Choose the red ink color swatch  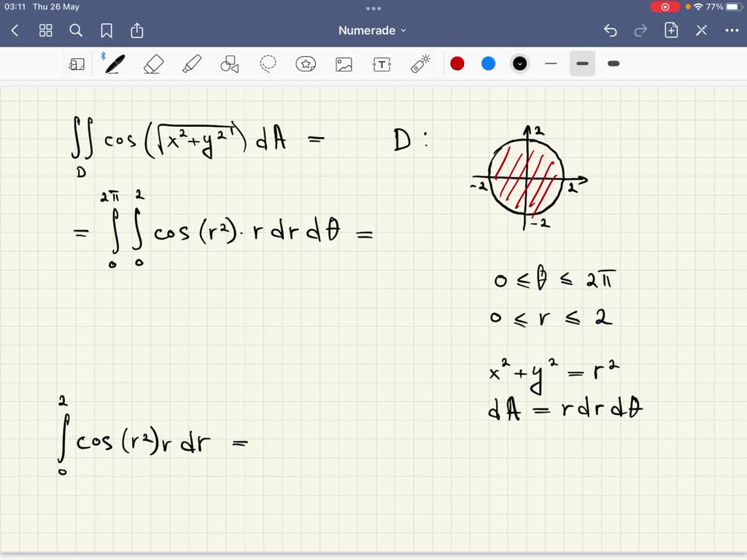tap(457, 63)
